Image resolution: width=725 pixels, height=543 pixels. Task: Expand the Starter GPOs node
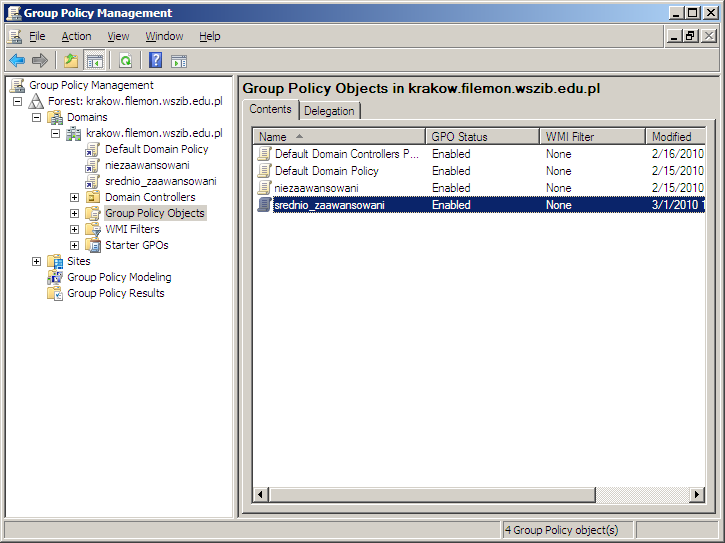tap(74, 245)
